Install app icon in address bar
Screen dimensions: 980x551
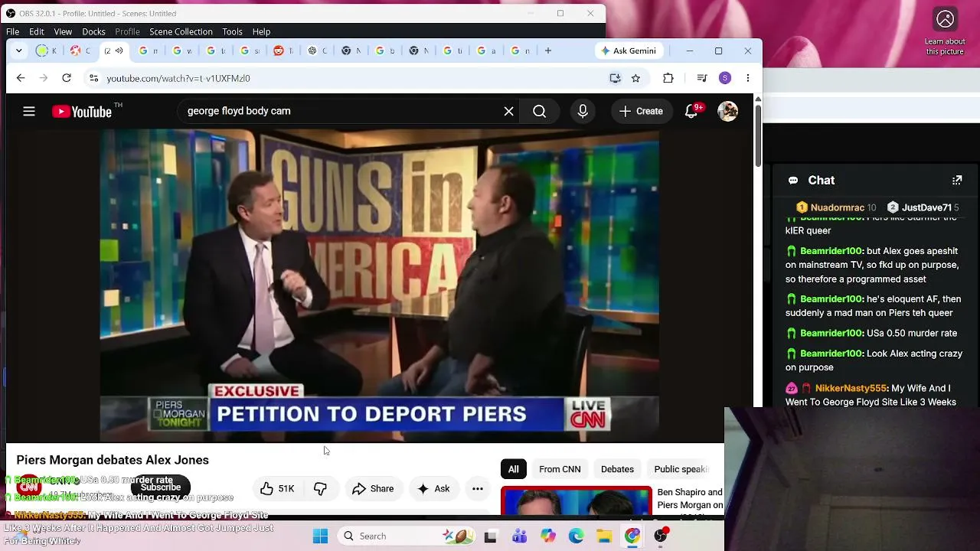(x=615, y=78)
